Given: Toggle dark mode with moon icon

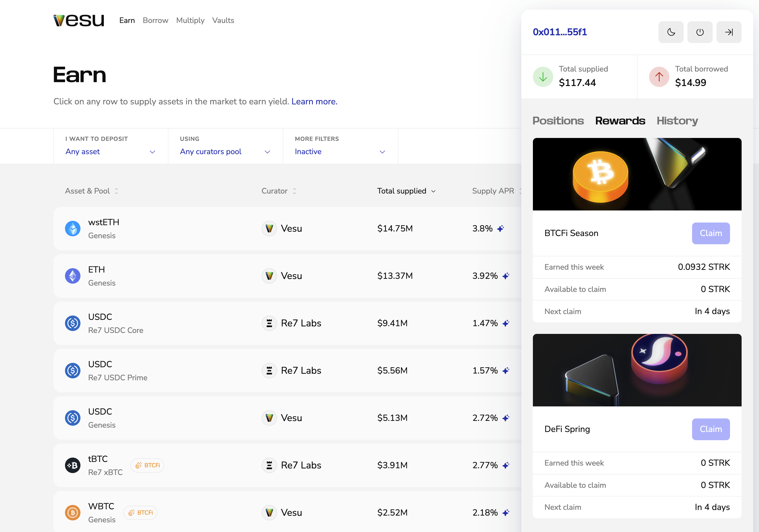Looking at the screenshot, I should [671, 32].
